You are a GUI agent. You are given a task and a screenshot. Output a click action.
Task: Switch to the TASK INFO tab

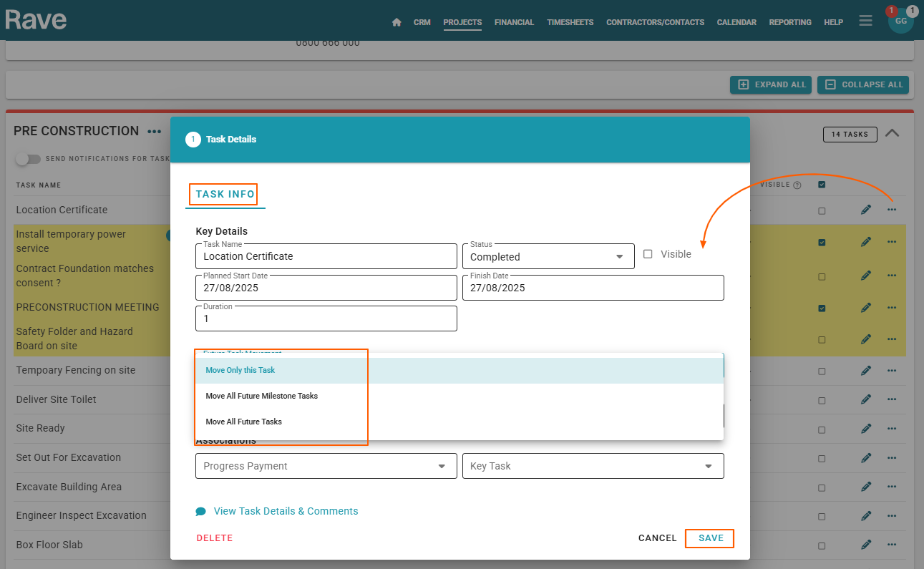click(x=225, y=195)
